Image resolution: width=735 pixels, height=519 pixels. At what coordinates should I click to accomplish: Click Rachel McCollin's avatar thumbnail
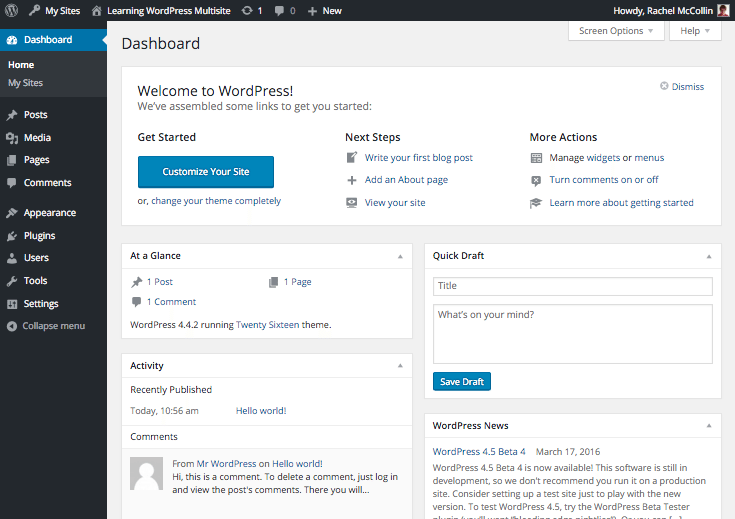tap(723, 10)
